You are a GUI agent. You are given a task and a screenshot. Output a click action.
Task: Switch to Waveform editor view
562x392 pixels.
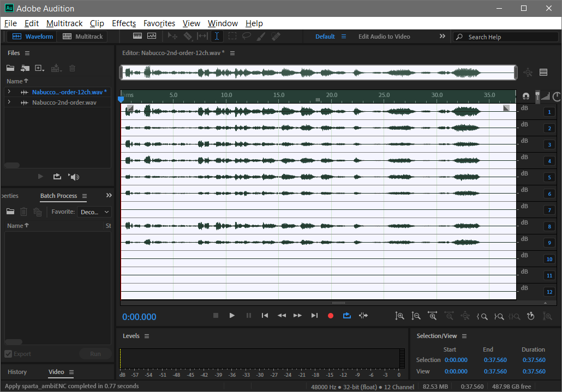click(x=32, y=37)
